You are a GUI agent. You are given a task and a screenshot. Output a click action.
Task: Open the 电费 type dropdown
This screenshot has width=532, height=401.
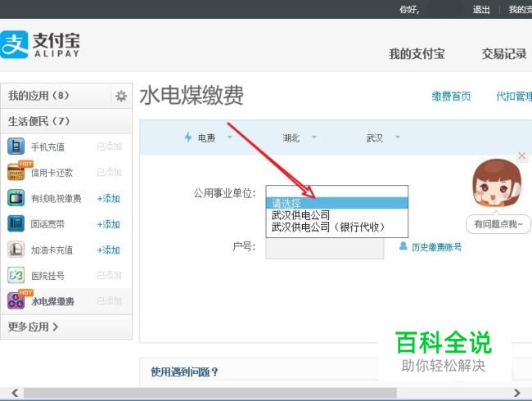tap(214, 137)
